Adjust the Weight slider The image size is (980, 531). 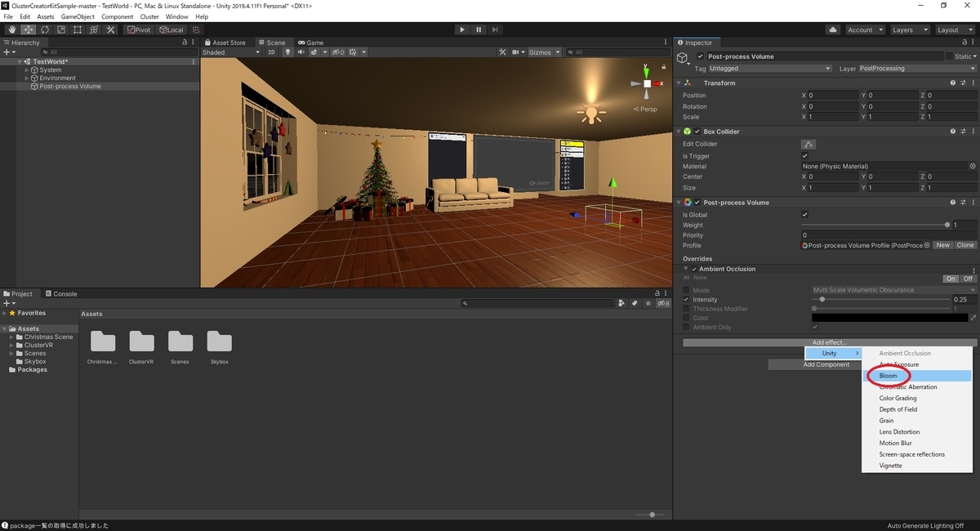[875, 225]
